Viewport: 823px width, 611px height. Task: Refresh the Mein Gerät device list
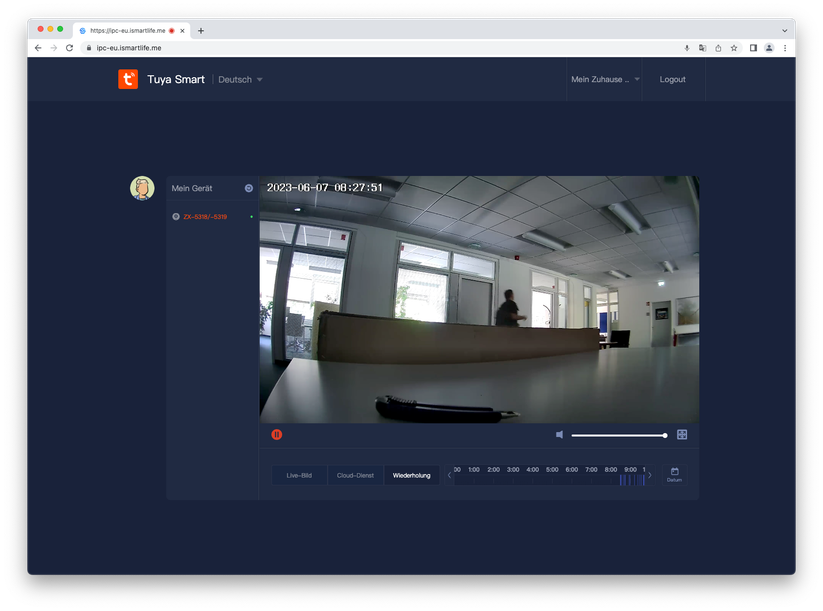click(x=248, y=187)
